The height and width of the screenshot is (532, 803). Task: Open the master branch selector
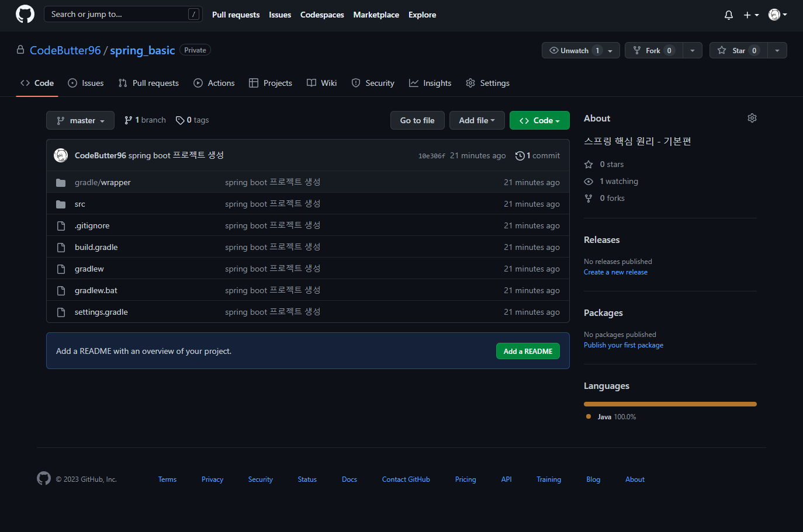(80, 120)
